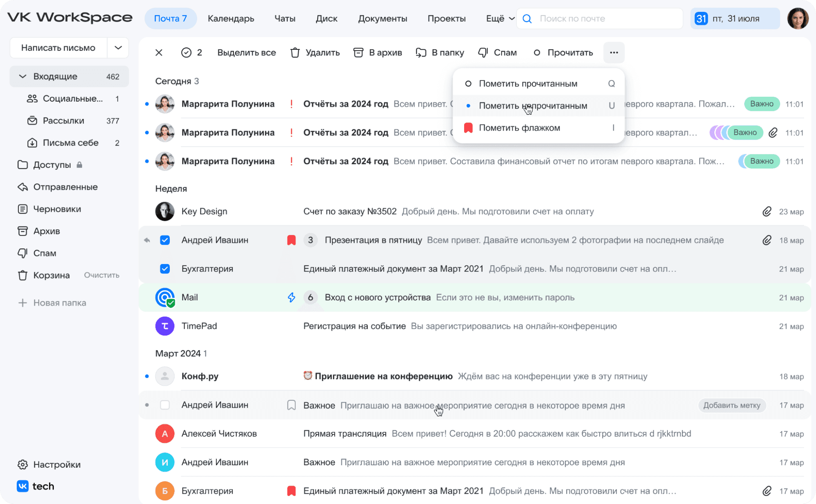Open Алексей Чистяков Прямая трансляция email

tap(475, 433)
